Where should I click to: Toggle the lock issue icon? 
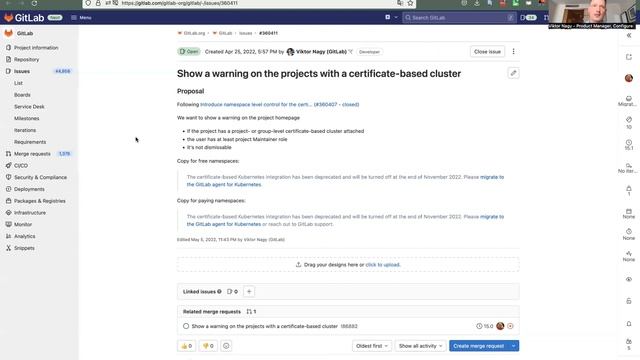pos(629,301)
